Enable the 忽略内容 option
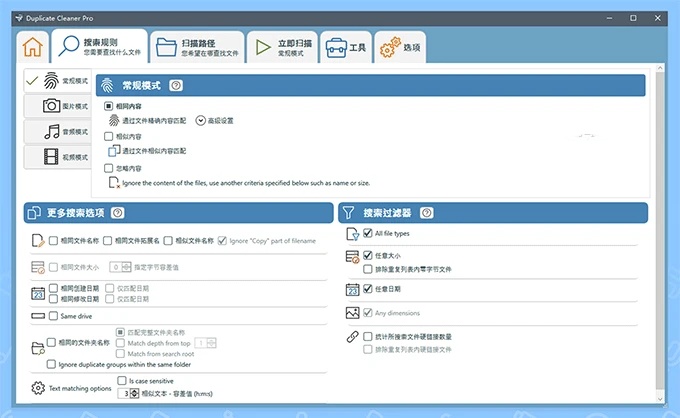The height and width of the screenshot is (418, 680). [108, 168]
